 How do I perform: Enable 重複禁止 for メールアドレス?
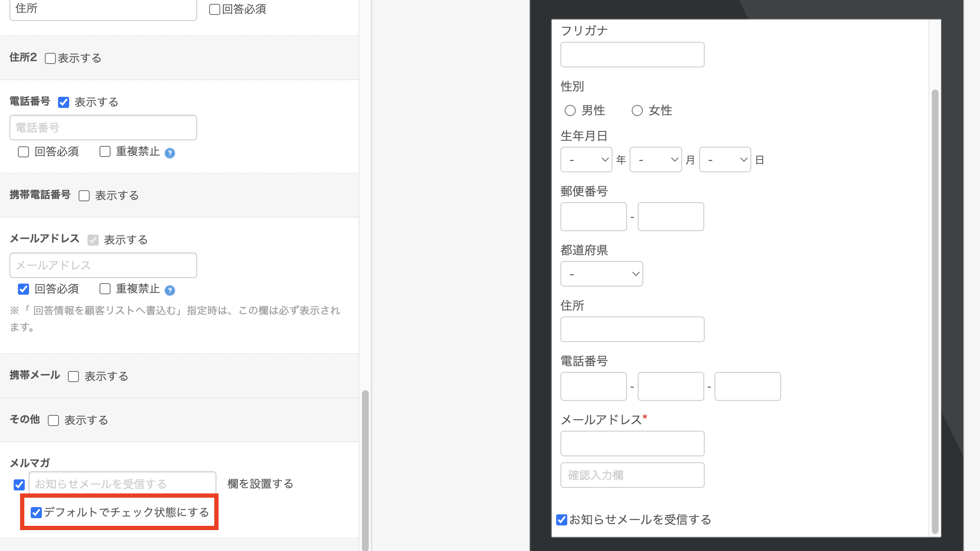point(105,289)
